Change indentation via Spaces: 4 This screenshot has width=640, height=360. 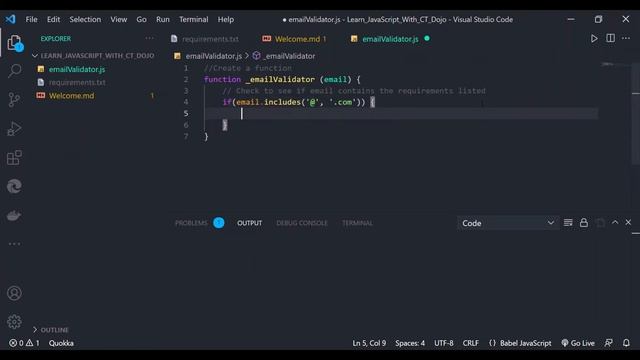(x=410, y=343)
